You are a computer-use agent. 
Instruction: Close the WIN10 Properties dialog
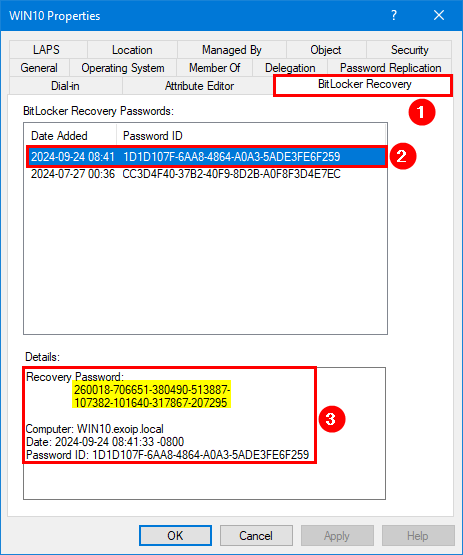(439, 16)
